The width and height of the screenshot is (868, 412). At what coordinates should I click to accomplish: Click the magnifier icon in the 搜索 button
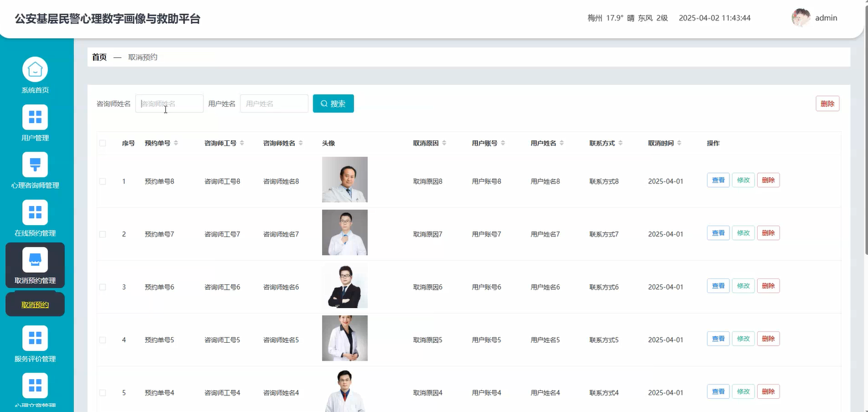(x=324, y=103)
